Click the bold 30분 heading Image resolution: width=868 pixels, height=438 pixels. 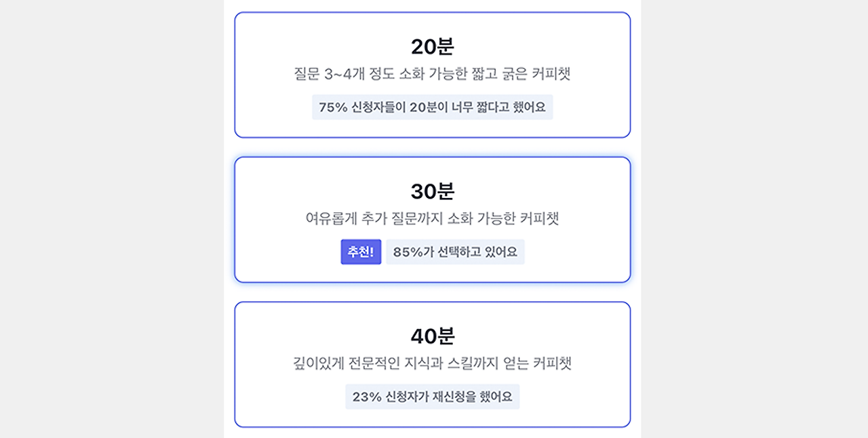(433, 192)
